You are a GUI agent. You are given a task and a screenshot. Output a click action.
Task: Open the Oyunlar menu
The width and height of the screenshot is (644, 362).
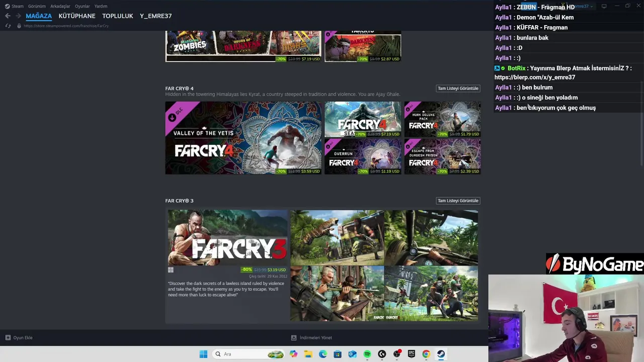click(83, 6)
